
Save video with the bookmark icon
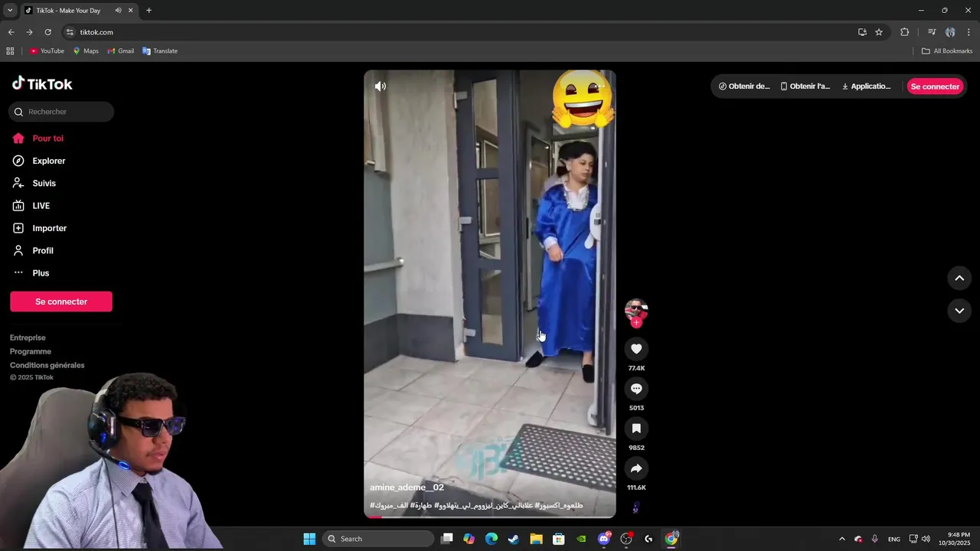(636, 429)
